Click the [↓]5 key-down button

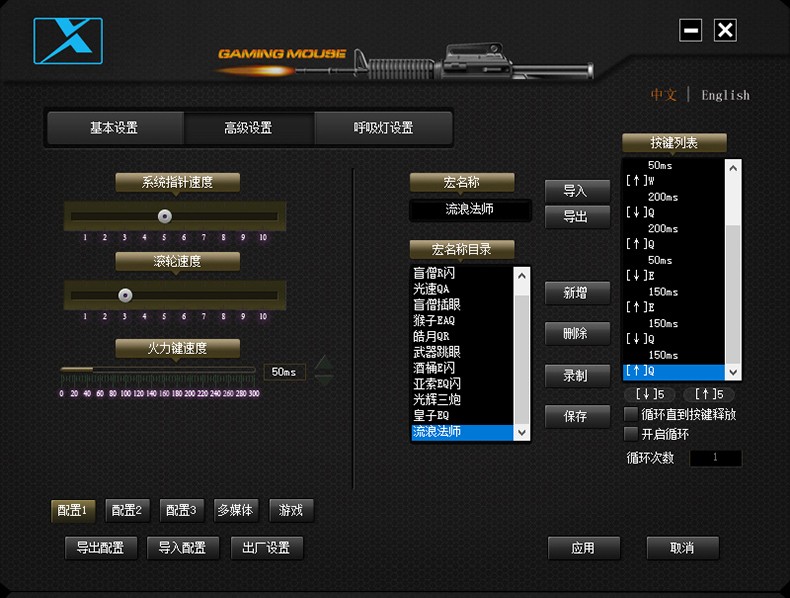[x=649, y=394]
